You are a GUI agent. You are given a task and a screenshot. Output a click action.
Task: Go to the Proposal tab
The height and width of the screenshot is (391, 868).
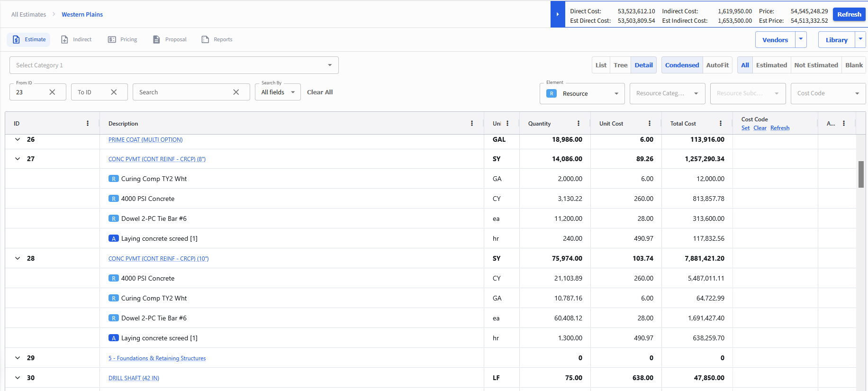(x=170, y=39)
